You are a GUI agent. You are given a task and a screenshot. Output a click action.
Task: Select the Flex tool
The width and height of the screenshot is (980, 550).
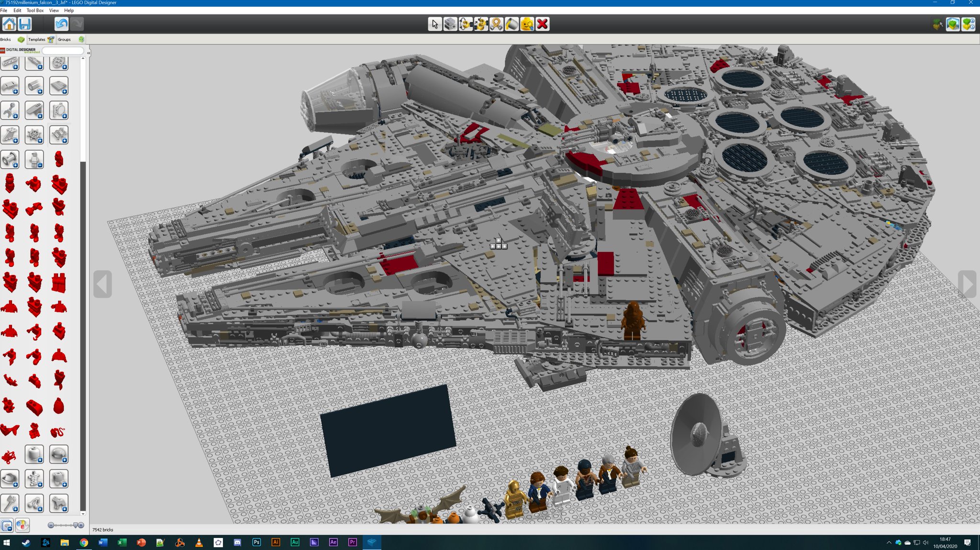pyautogui.click(x=496, y=24)
